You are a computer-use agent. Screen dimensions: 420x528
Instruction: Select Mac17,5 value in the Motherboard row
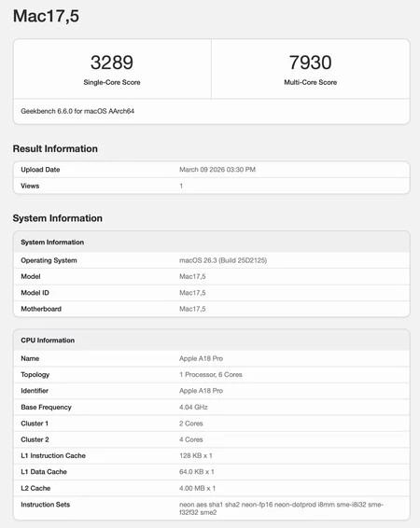pos(192,309)
